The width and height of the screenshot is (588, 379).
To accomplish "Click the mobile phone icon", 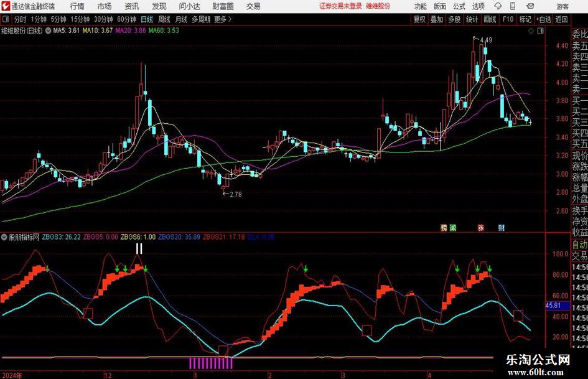I will click(513, 6).
